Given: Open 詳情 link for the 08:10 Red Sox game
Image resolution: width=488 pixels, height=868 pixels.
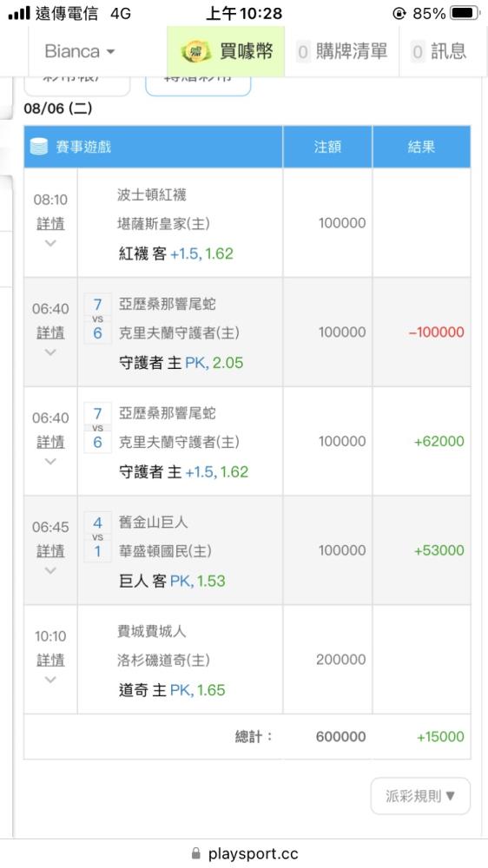Looking at the screenshot, I should point(50,224).
